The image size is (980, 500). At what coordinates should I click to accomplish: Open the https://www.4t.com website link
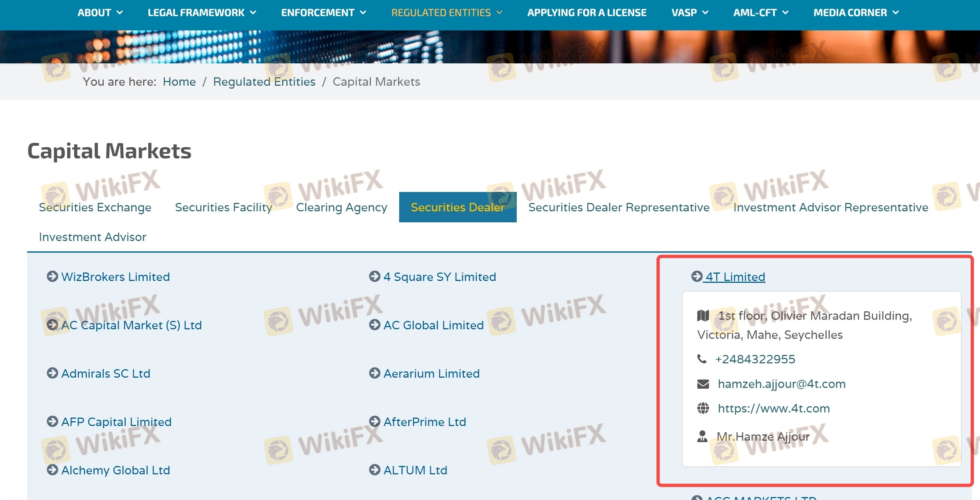click(773, 408)
